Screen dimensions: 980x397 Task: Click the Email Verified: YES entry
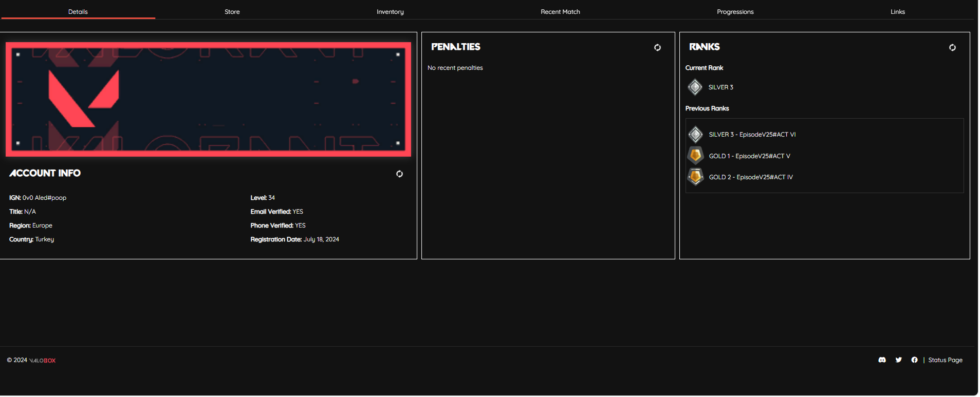[276, 212]
